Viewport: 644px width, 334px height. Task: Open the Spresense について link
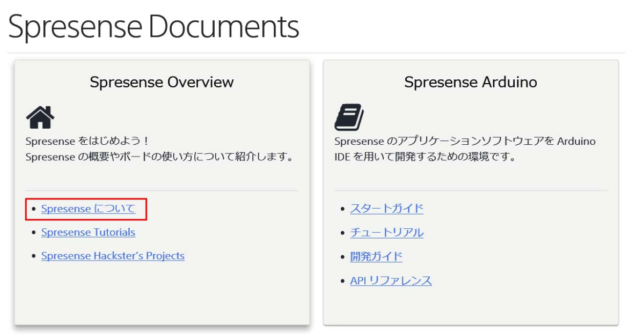pos(89,209)
